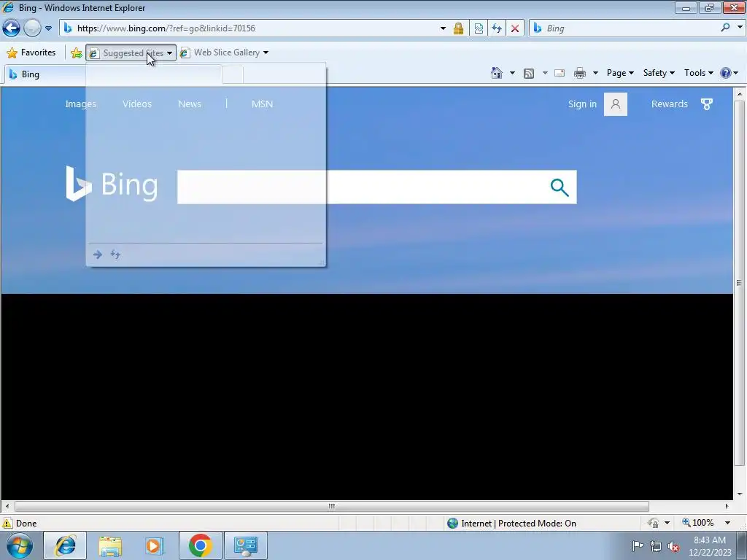Click the Action Center flag tray icon
Screen dimensions: 747x560
(638, 545)
